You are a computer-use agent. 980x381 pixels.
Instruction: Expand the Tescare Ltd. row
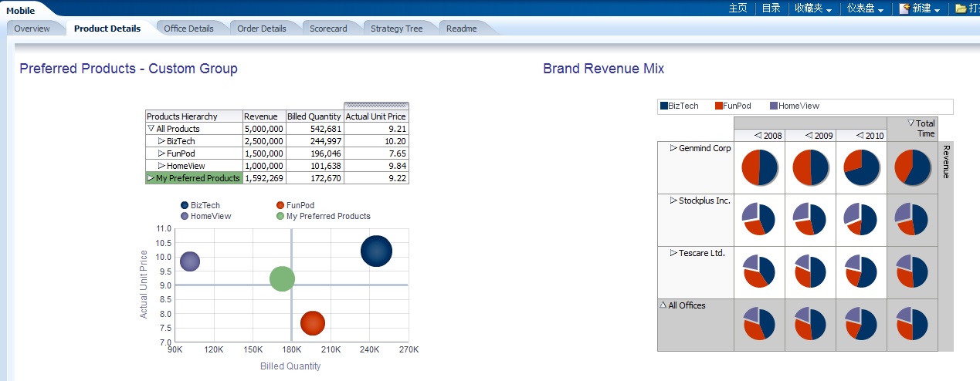(673, 252)
